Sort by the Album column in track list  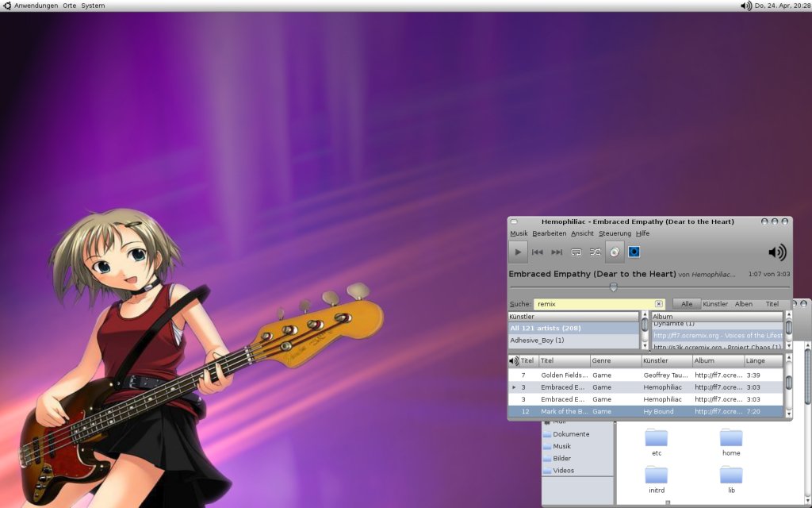coord(718,361)
